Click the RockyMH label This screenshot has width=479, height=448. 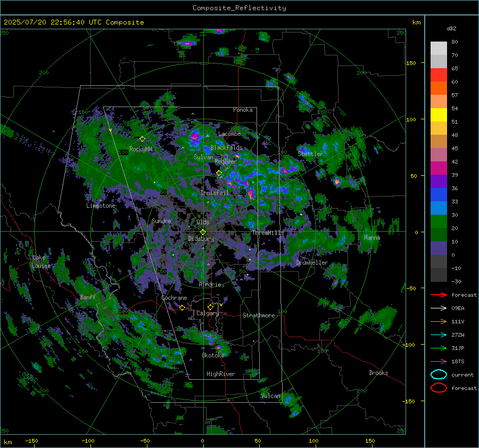(x=141, y=149)
